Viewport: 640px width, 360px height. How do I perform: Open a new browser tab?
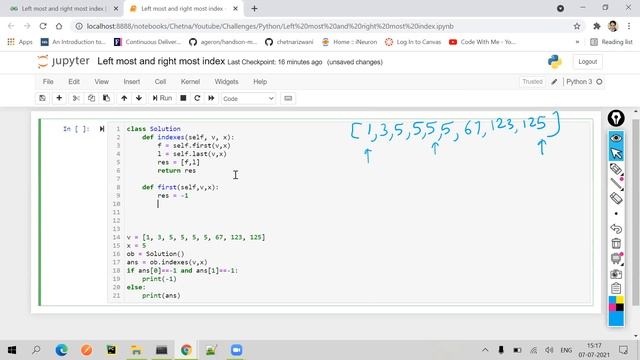tap(254, 9)
